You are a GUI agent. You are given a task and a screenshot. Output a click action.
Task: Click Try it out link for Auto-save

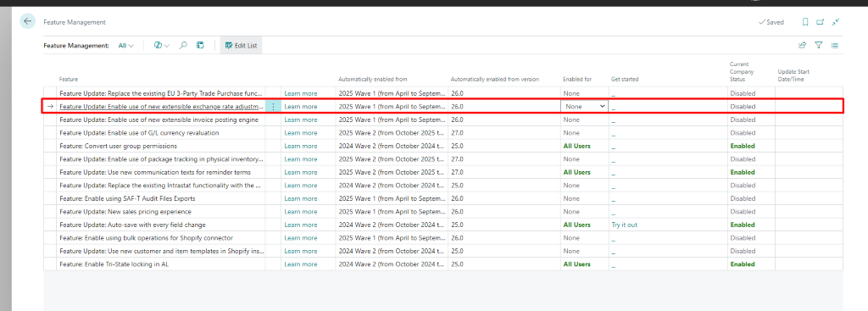click(624, 225)
